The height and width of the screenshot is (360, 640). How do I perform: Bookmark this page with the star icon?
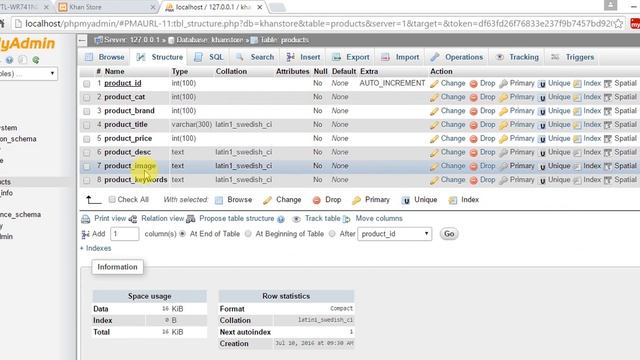point(618,24)
